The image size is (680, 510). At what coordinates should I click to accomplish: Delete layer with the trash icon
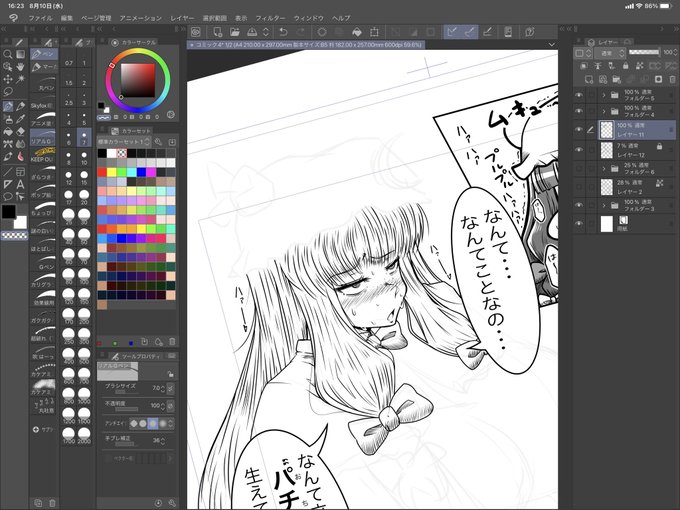[x=672, y=79]
